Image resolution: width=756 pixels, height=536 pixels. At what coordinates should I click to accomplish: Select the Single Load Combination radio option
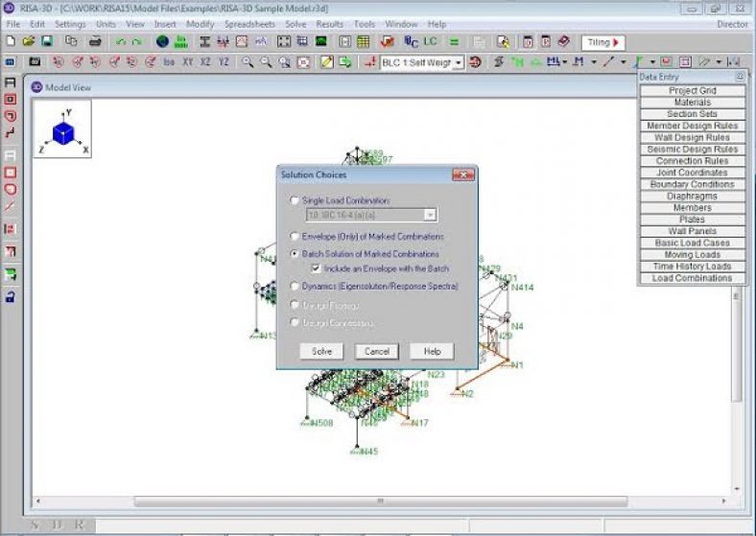[x=295, y=200]
